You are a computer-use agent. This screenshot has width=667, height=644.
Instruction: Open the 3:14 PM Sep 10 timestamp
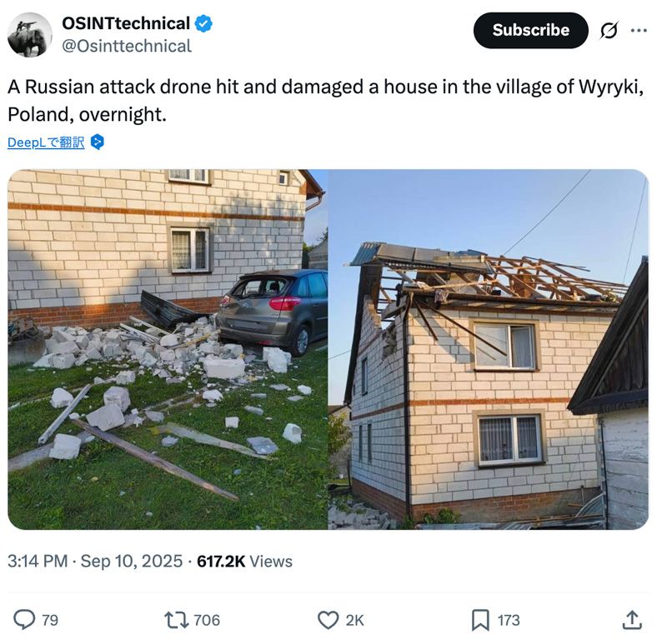[x=95, y=562]
